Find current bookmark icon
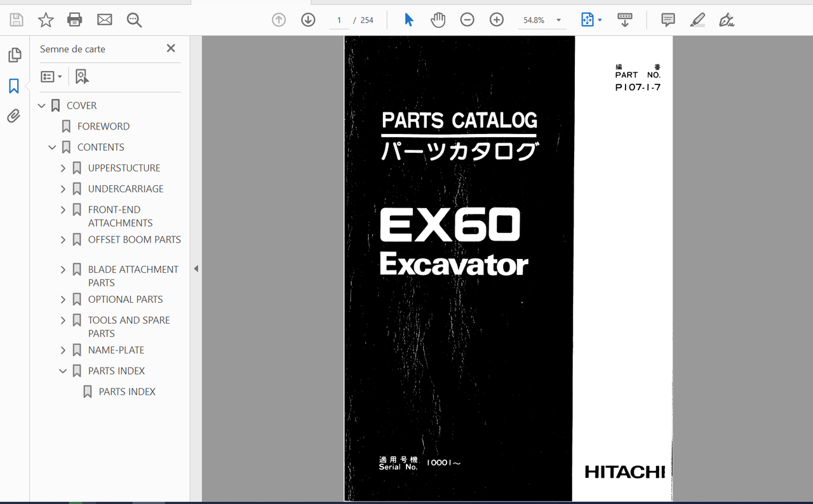813x504 pixels. [x=82, y=77]
